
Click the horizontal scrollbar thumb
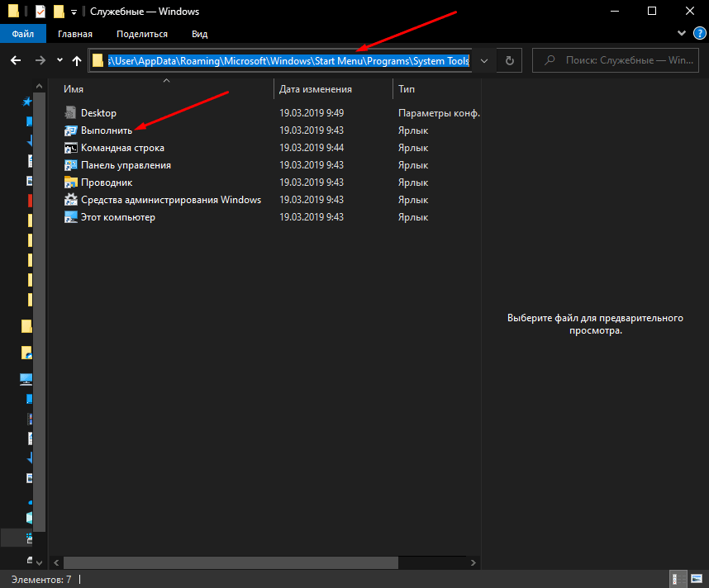click(x=231, y=562)
